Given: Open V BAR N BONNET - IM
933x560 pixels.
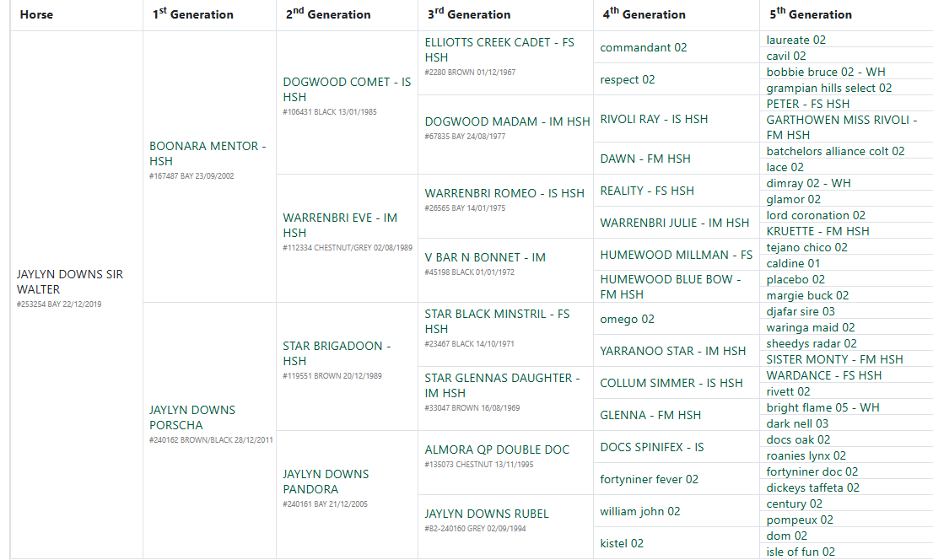Looking at the screenshot, I should (484, 257).
